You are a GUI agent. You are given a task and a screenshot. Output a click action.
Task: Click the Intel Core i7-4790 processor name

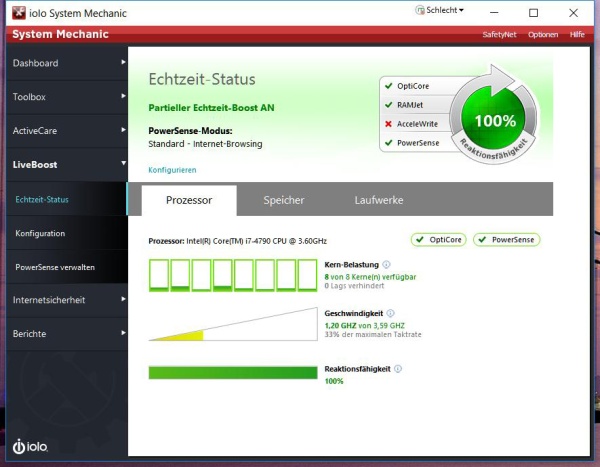pos(256,241)
